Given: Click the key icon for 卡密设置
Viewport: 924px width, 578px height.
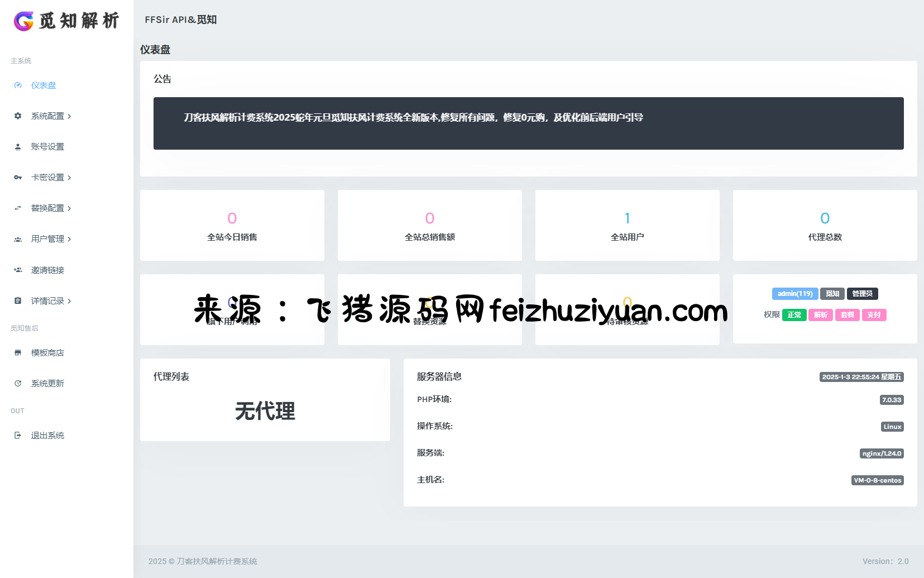Looking at the screenshot, I should click(18, 178).
